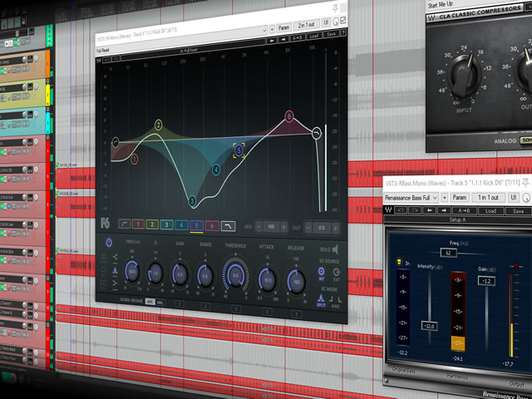This screenshot has height=399, width=532.
Task: Click Load button in RBass toolbar
Action: click(x=490, y=211)
